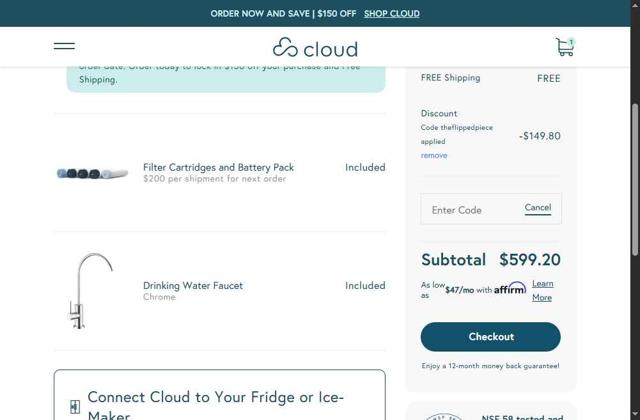This screenshot has width=640, height=420.
Task: Expand Connect Cloud to Your Fridge card
Action: click(220, 398)
